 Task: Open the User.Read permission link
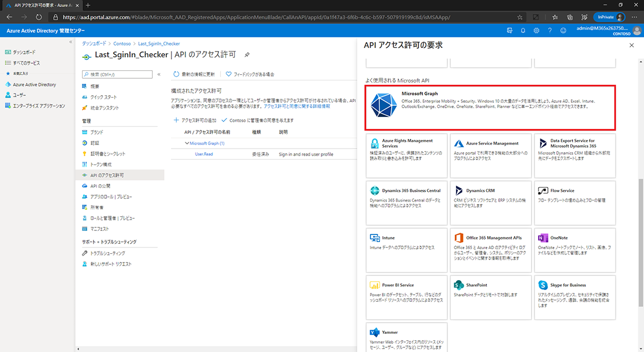click(x=204, y=154)
